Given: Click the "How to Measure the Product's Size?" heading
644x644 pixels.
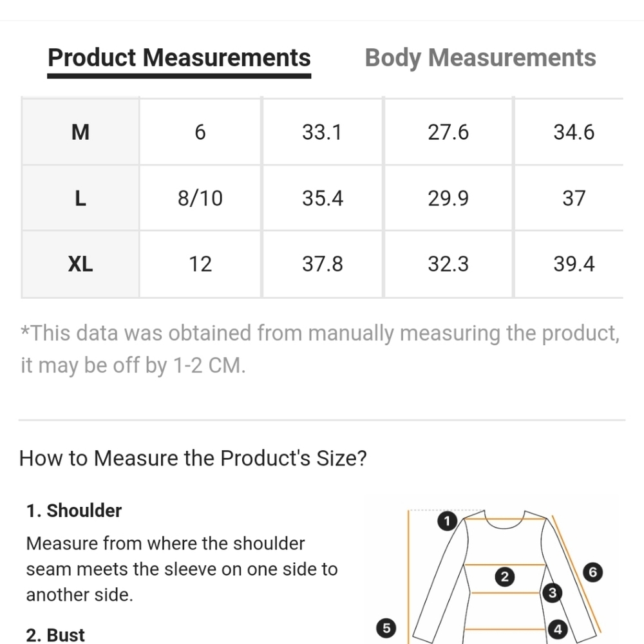Looking at the screenshot, I should pos(193,459).
